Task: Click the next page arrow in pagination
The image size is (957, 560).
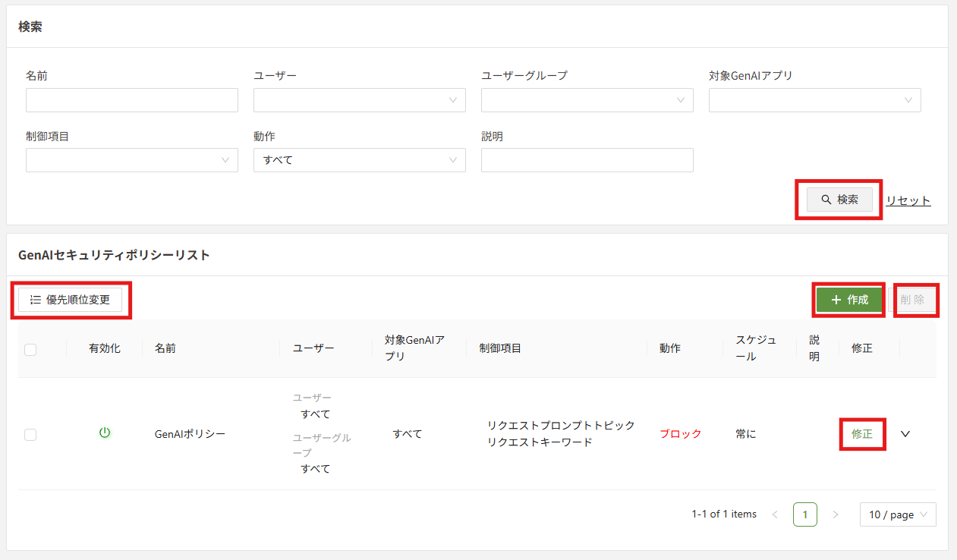Action: coord(836,514)
